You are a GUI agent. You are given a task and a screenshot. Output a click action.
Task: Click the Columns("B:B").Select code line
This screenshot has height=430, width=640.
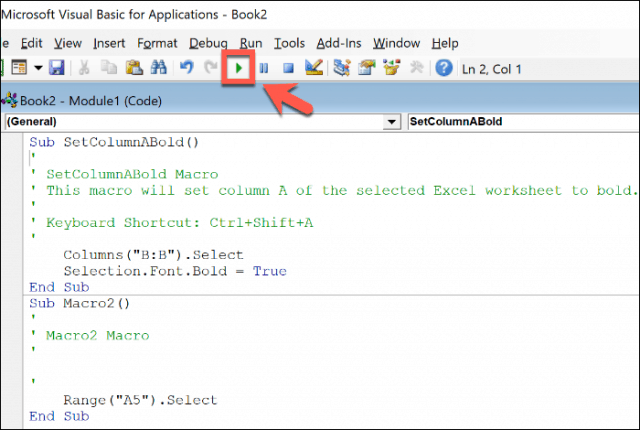pos(153,255)
